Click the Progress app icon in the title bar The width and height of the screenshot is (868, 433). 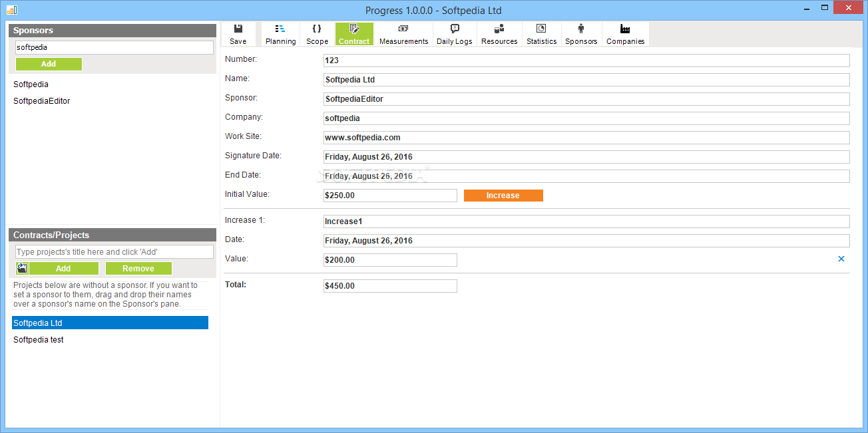(12, 10)
